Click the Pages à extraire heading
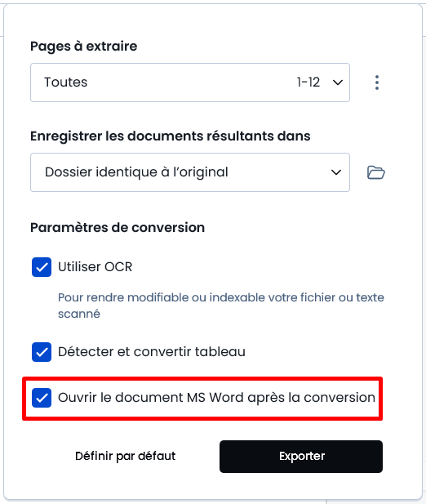Screen dimensions: 426x504 [x=84, y=47]
